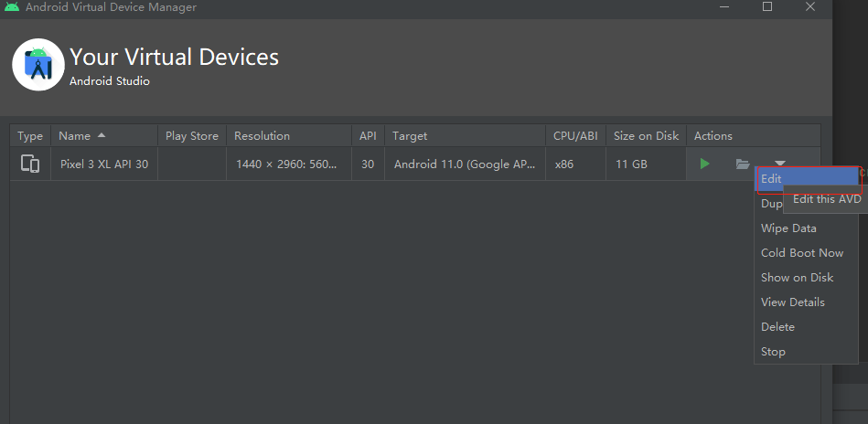Screen dimensions: 868x424
Task: Maximize the AVD Manager window
Action: tap(767, 6)
